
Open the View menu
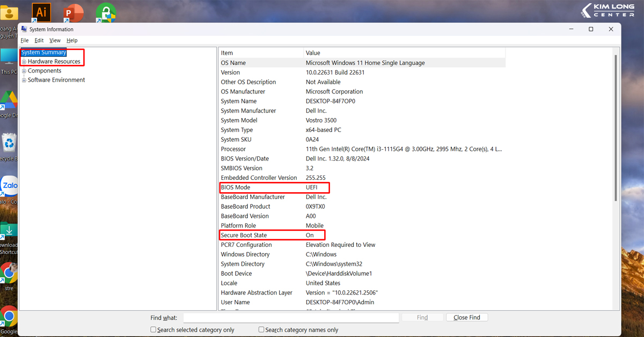coord(55,40)
